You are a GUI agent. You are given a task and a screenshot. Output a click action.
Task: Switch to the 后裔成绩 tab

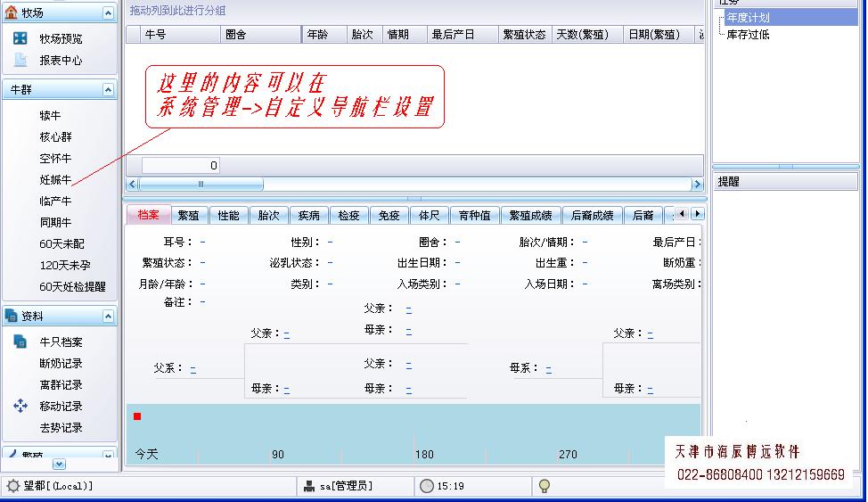[593, 215]
